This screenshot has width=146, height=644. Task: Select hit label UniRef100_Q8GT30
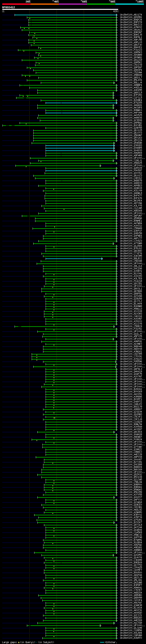pyautogui.click(x=131, y=45)
